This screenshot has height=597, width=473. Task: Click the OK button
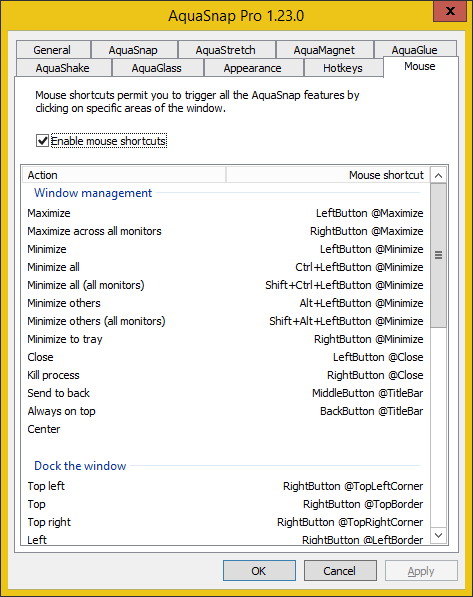[259, 571]
